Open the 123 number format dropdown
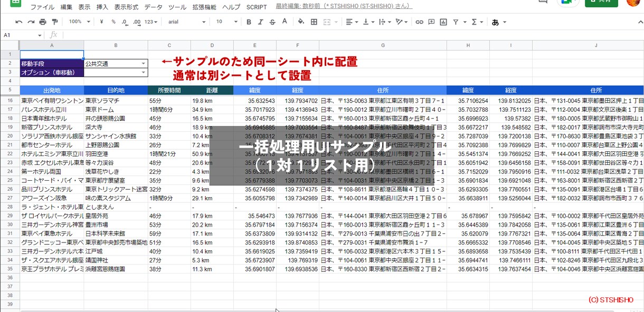644x312 pixels. pos(151,22)
